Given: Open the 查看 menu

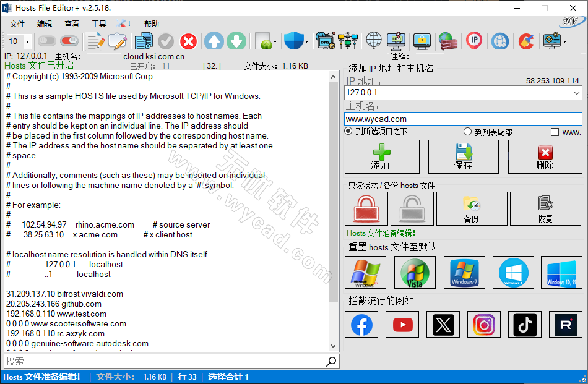Looking at the screenshot, I should tap(72, 24).
